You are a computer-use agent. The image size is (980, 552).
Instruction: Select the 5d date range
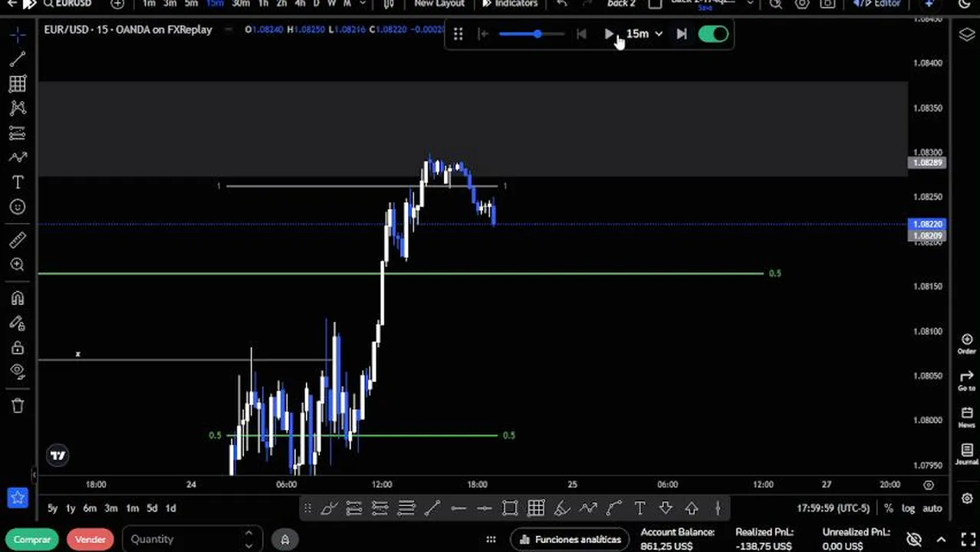tap(152, 508)
